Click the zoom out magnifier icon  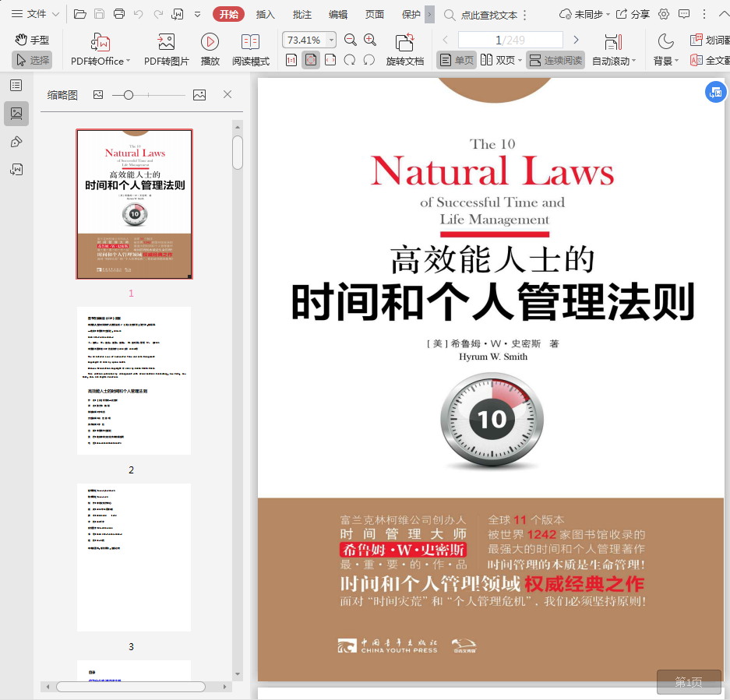tap(350, 40)
